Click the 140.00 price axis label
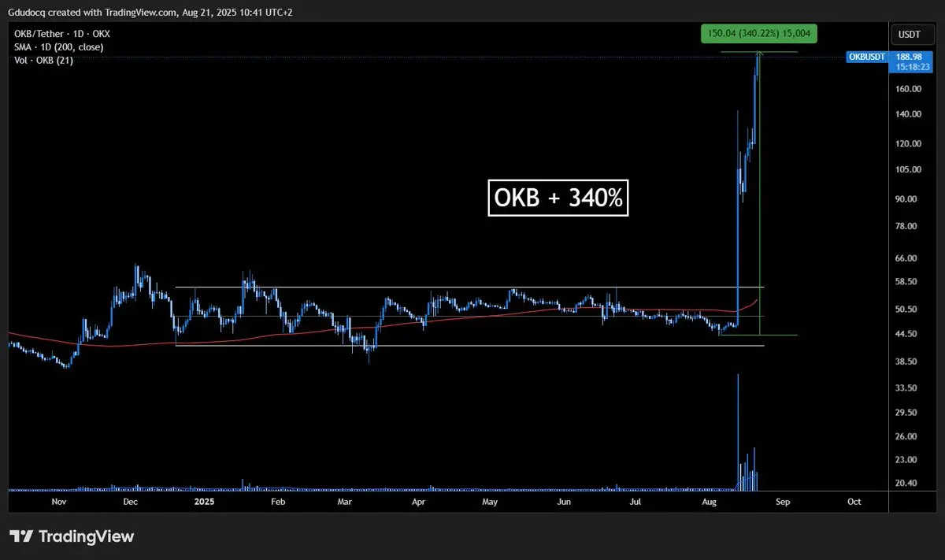The height and width of the screenshot is (560, 945). (909, 114)
